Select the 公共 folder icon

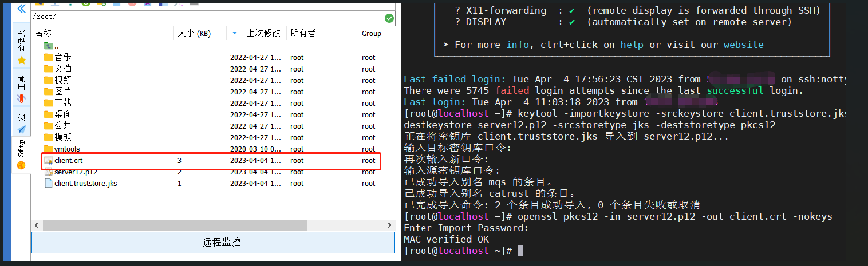[x=49, y=126]
